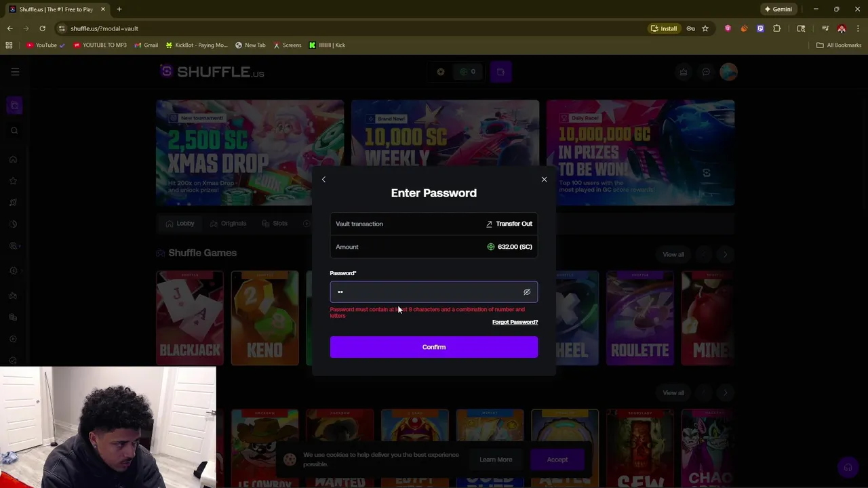The height and width of the screenshot is (488, 868).
Task: Open the Screens bookmark
Action: click(x=288, y=45)
